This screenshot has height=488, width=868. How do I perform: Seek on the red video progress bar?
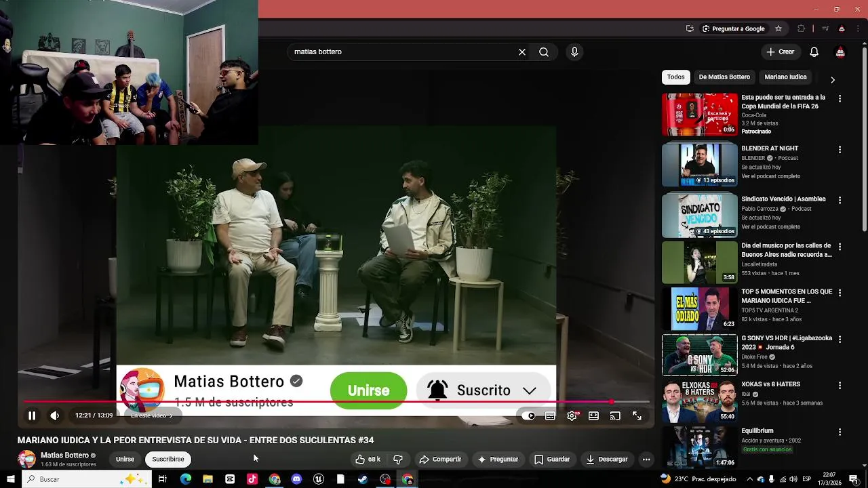click(336, 402)
